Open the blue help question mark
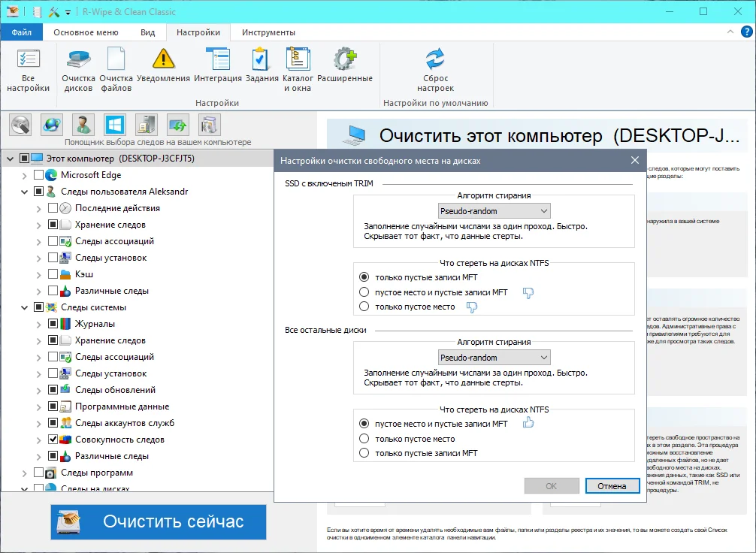Screen dimensions: 756x553 [x=746, y=32]
